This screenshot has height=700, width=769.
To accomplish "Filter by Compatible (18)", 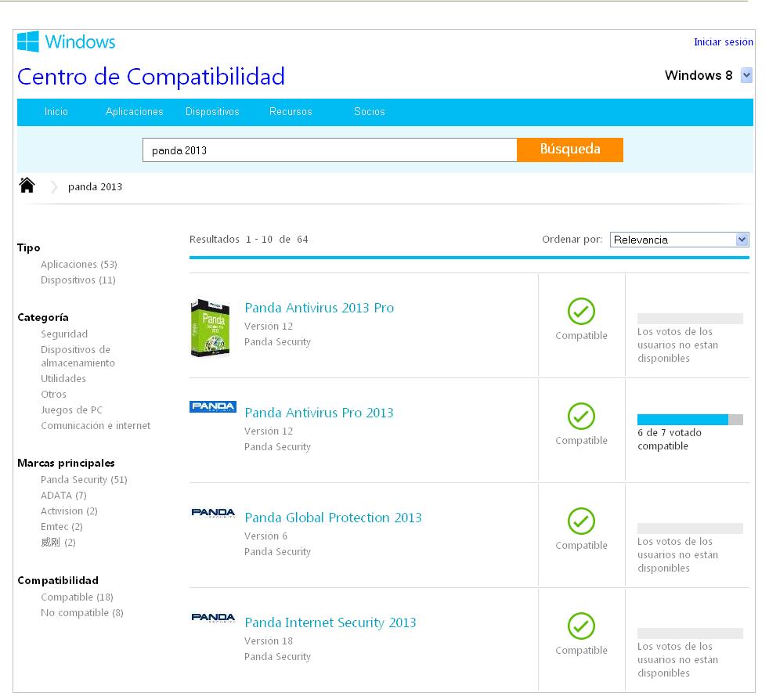I will (x=77, y=597).
